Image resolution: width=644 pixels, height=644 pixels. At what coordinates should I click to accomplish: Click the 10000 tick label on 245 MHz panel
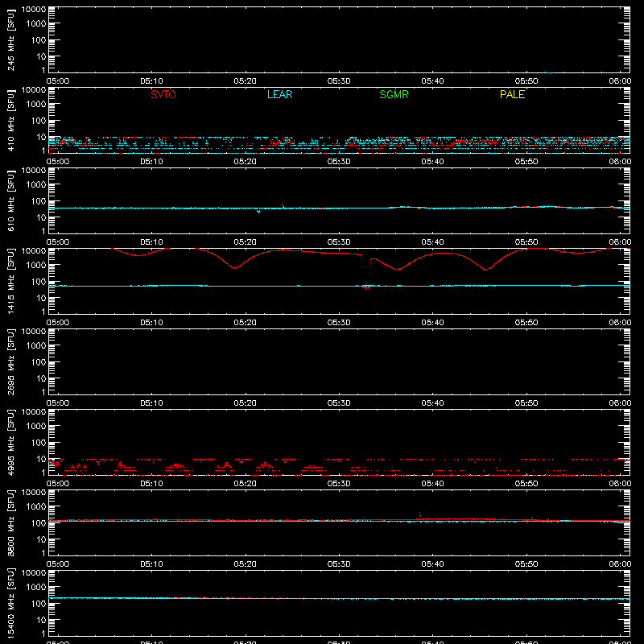pos(34,10)
